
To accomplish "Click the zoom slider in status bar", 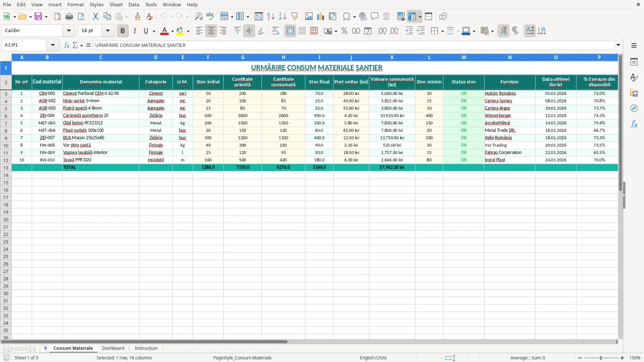I will click(601, 358).
